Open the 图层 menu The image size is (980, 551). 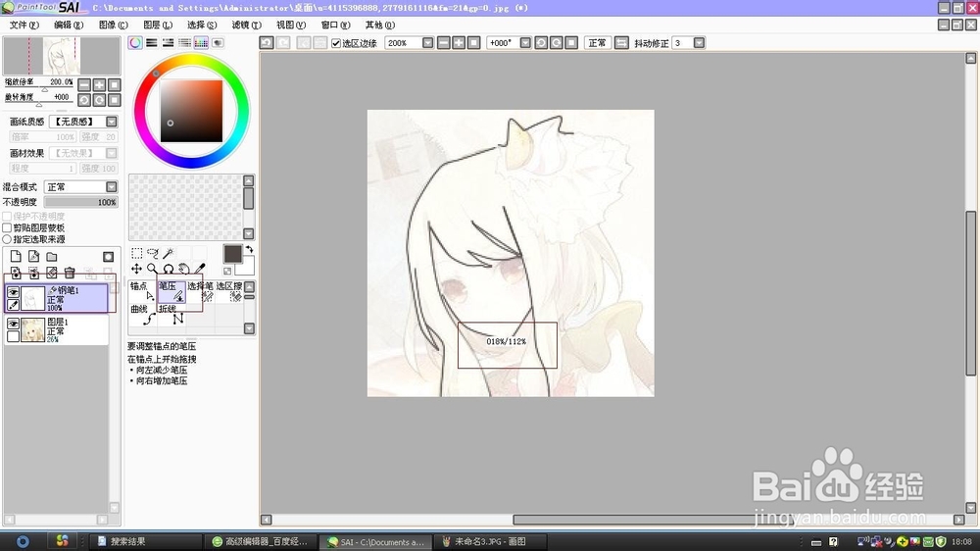[158, 25]
